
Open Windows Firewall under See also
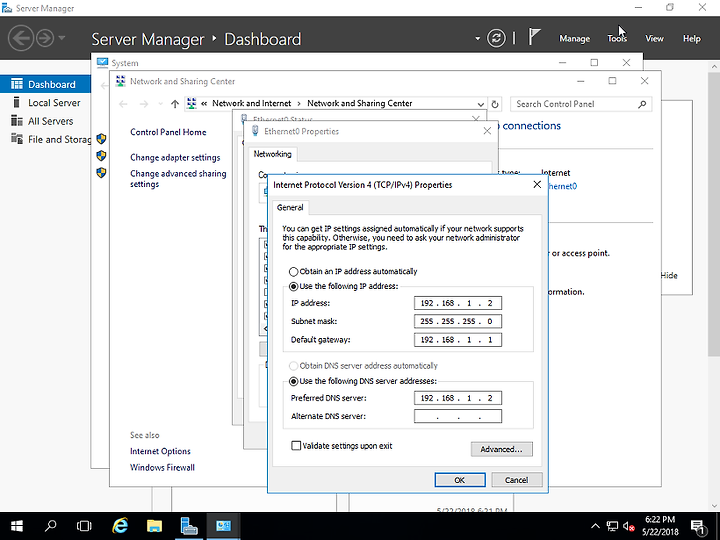coord(162,467)
